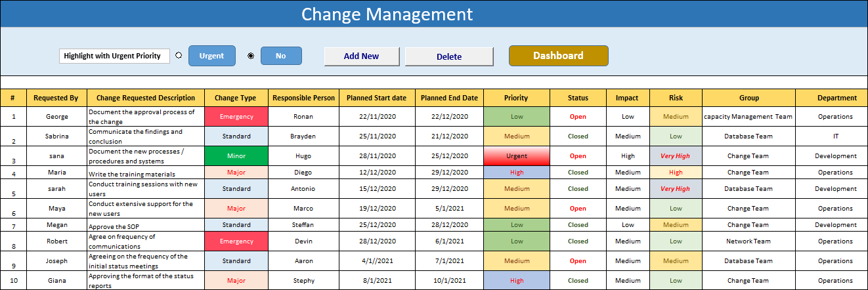Select responsible person Stephy cell

coord(303,281)
